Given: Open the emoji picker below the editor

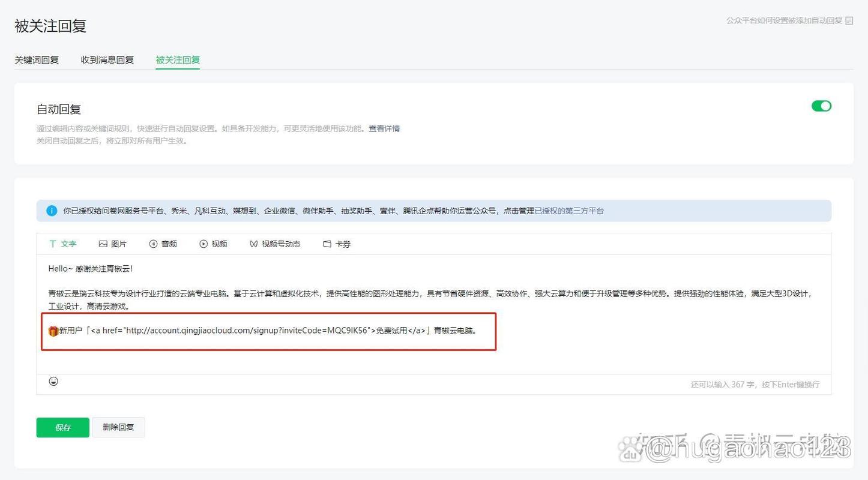Looking at the screenshot, I should pos(53,381).
